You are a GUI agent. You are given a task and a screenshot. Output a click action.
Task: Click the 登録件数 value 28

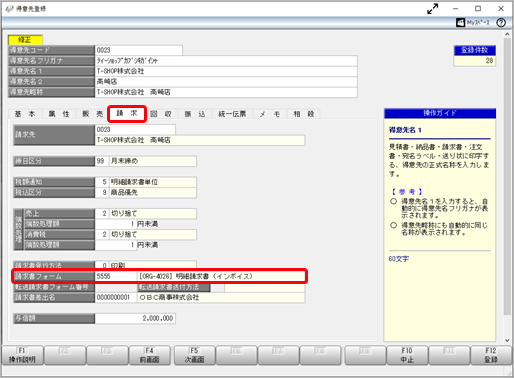[x=475, y=61]
